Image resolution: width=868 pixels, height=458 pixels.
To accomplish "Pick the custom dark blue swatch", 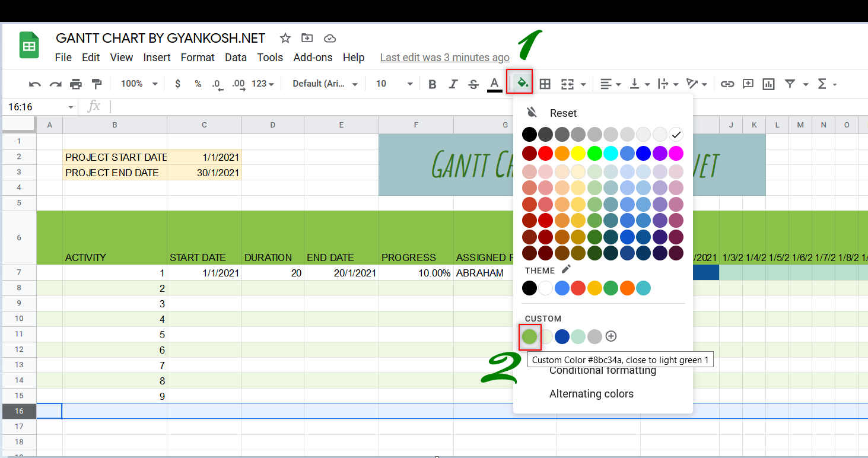I will [x=562, y=337].
